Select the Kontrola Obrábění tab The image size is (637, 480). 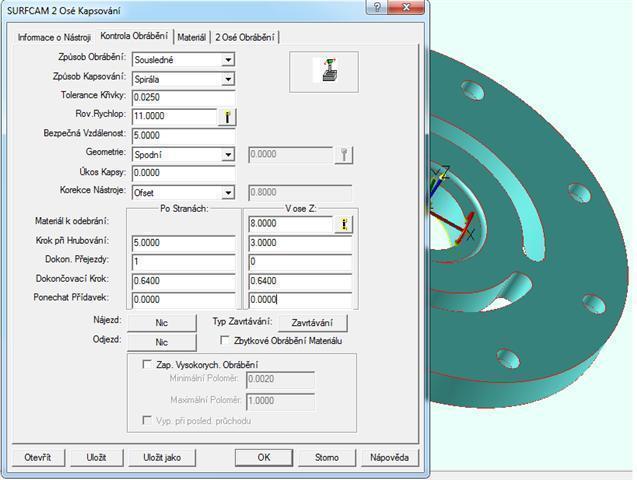(x=134, y=36)
